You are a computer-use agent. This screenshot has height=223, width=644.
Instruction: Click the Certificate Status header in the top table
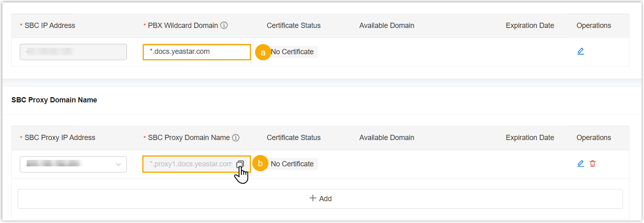[x=293, y=25]
